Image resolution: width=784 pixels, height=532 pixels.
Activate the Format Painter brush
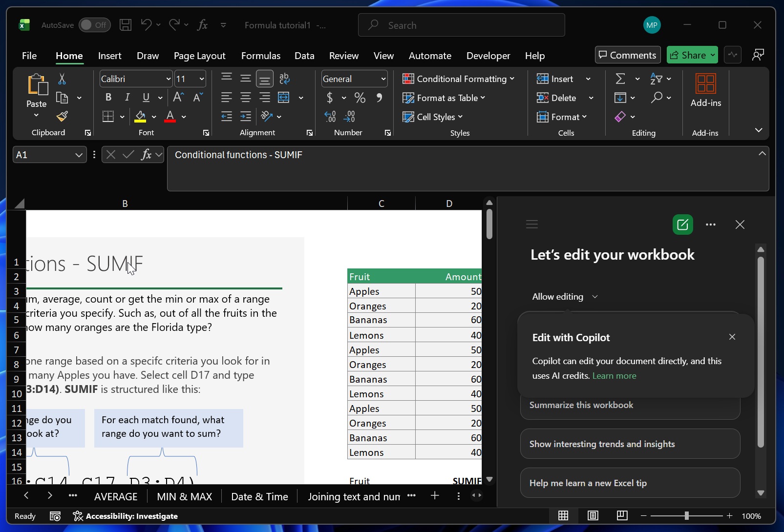pyautogui.click(x=62, y=116)
